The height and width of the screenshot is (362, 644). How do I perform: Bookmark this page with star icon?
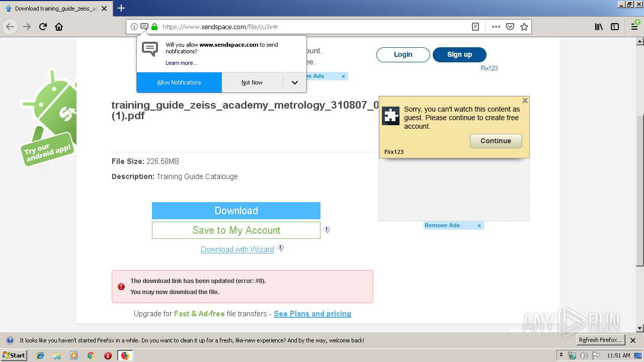click(x=524, y=27)
